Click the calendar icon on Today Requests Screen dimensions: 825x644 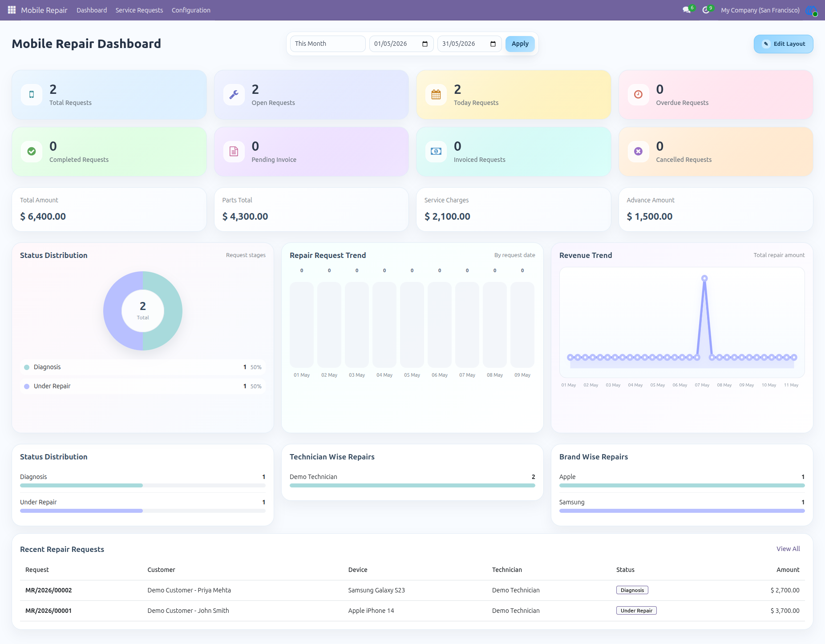coord(436,94)
